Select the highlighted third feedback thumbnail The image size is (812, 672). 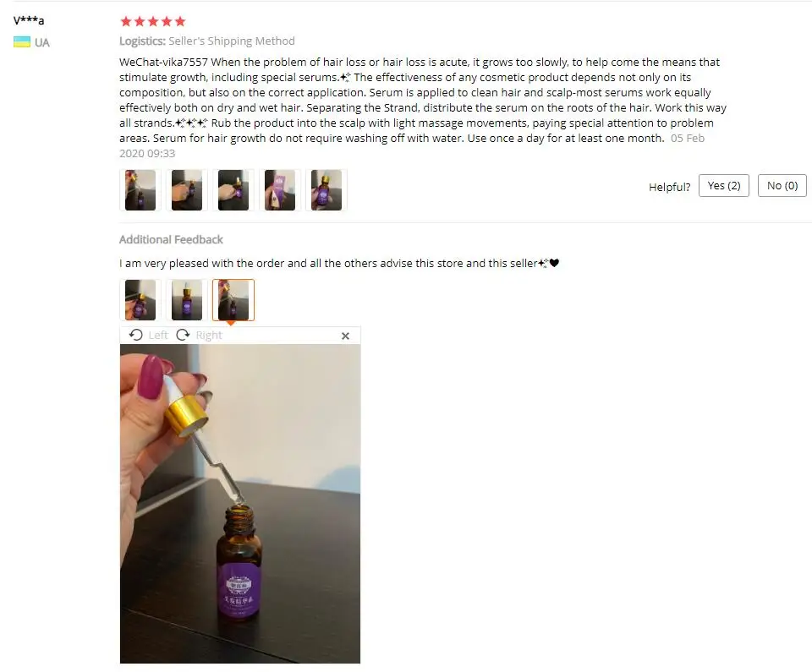[233, 300]
